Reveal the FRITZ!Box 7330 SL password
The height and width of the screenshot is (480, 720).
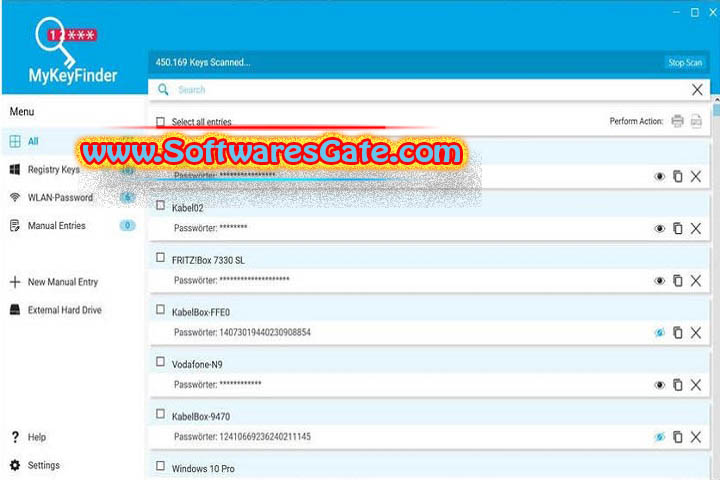pos(659,281)
